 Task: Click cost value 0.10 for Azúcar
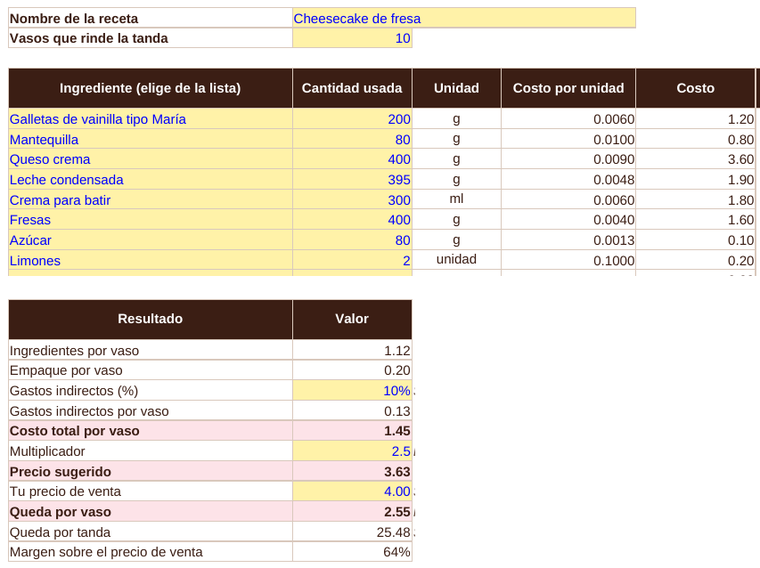pos(696,240)
